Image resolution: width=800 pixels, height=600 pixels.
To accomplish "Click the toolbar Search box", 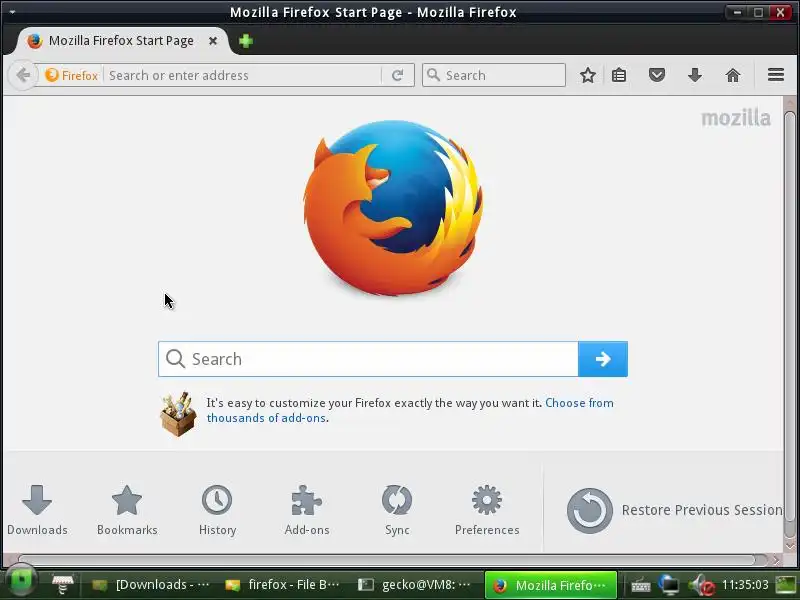I will coord(494,76).
